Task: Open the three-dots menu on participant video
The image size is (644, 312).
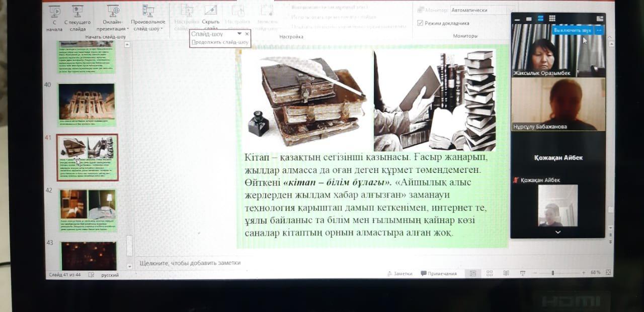Action: point(599,30)
